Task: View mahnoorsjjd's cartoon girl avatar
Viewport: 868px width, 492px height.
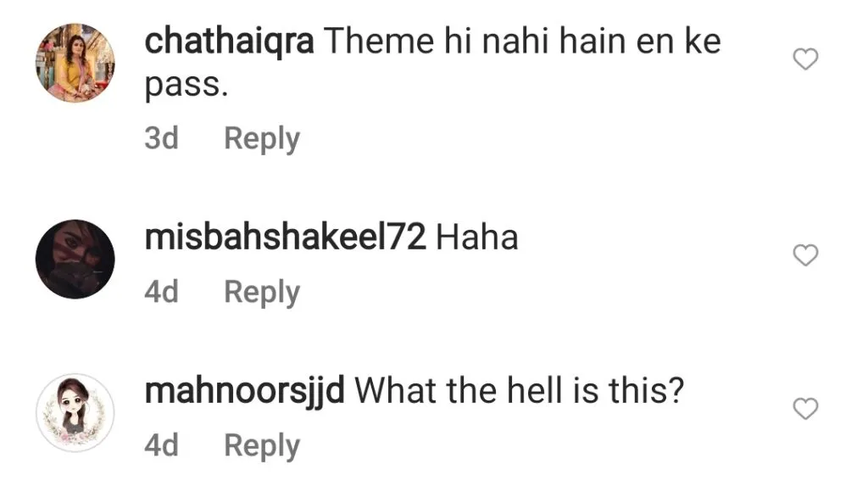Action: [75, 413]
